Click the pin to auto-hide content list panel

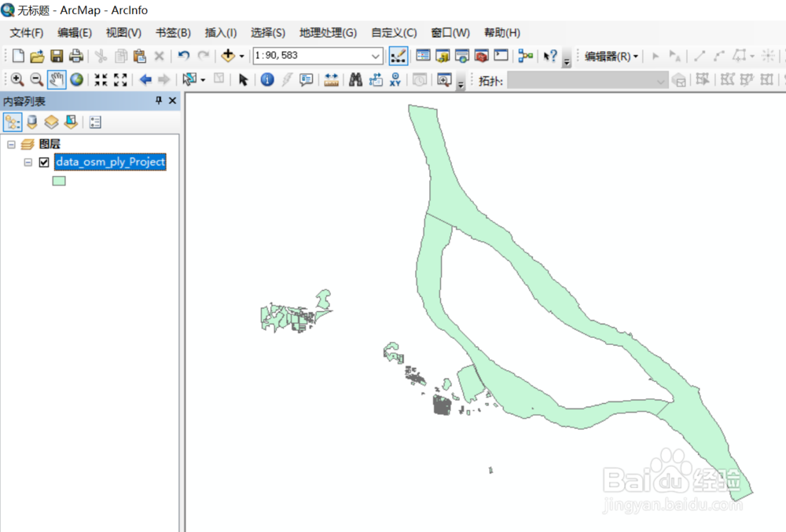click(160, 101)
